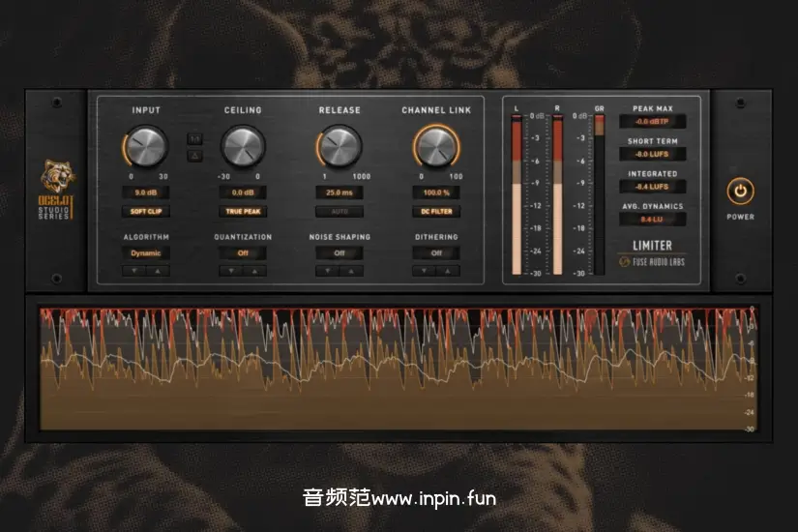Select next Noise Shaping option with up arrow
798x532 pixels.
[x=350, y=271]
